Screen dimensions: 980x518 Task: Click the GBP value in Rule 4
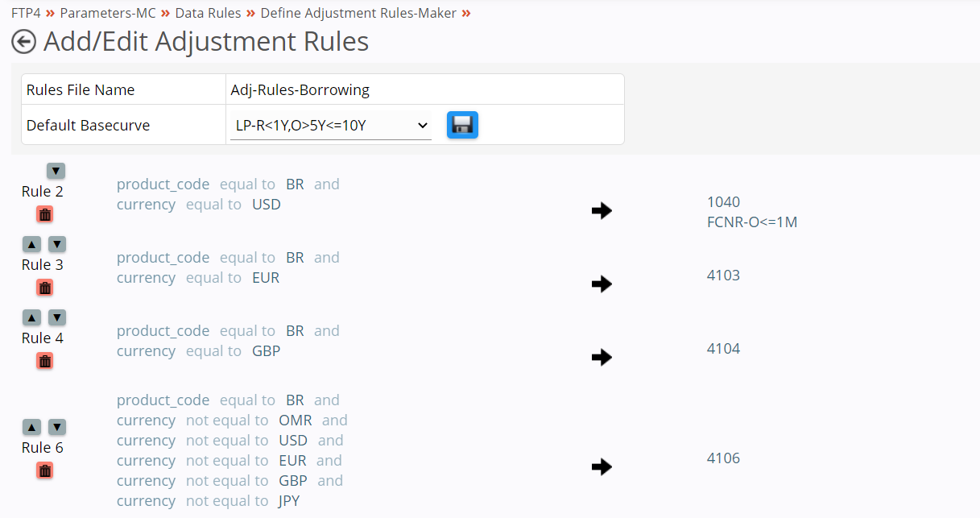pyautogui.click(x=267, y=351)
